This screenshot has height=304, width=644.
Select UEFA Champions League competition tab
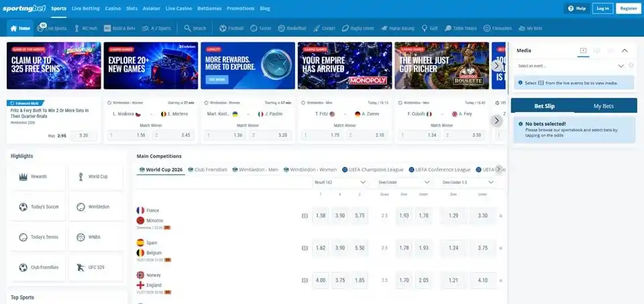[373, 170]
